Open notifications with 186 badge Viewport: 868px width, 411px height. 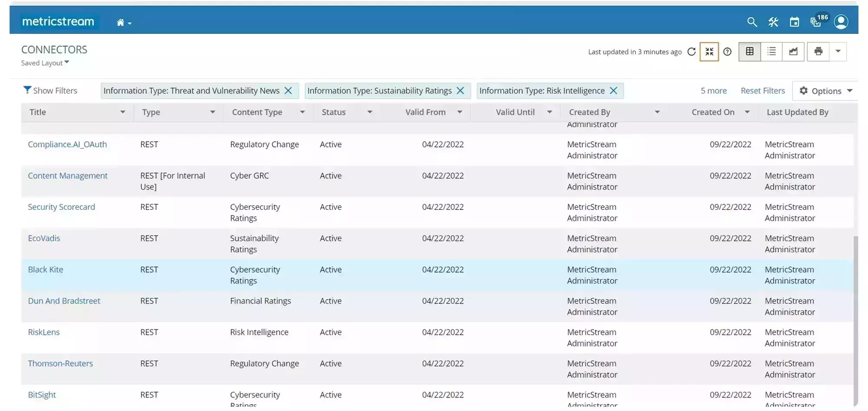pyautogui.click(x=819, y=21)
